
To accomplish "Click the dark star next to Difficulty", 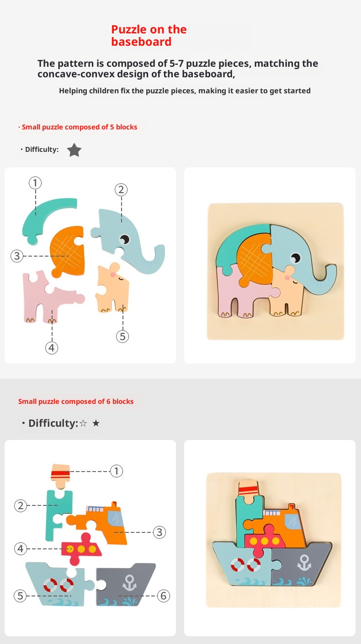I will 74,150.
